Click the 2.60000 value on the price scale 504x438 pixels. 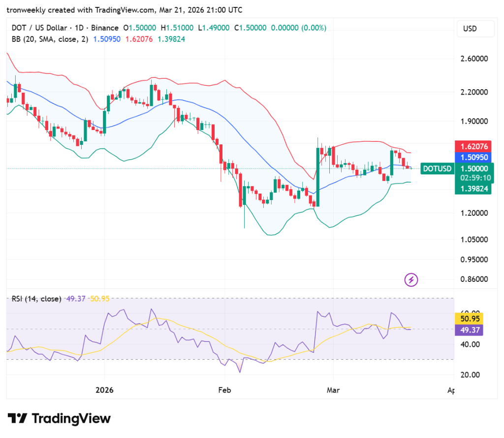tap(474, 58)
